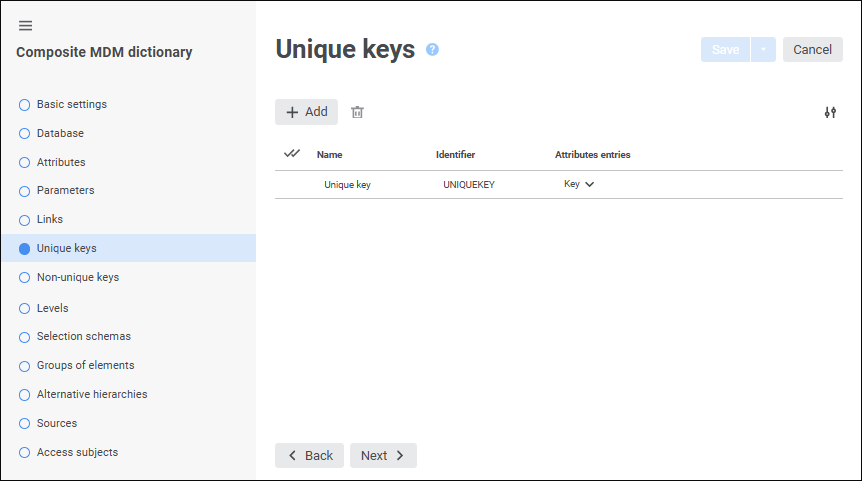Delete key using the trash icon
This screenshot has height=481, width=862.
coord(357,112)
